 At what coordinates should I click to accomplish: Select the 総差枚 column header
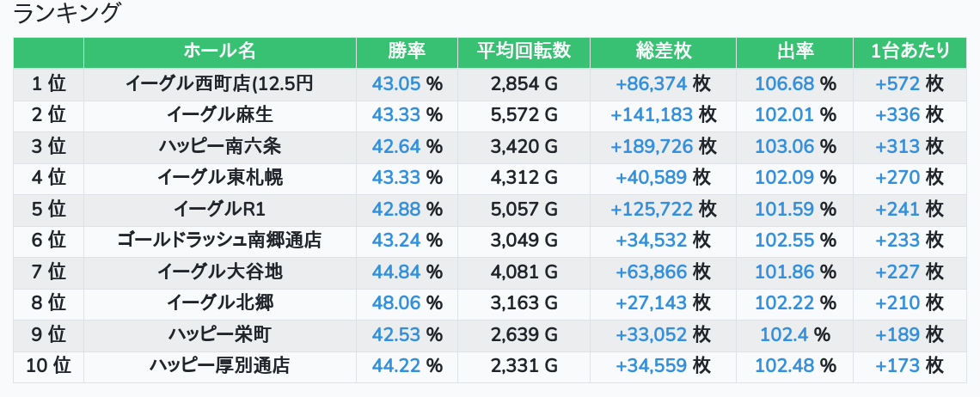point(663,52)
